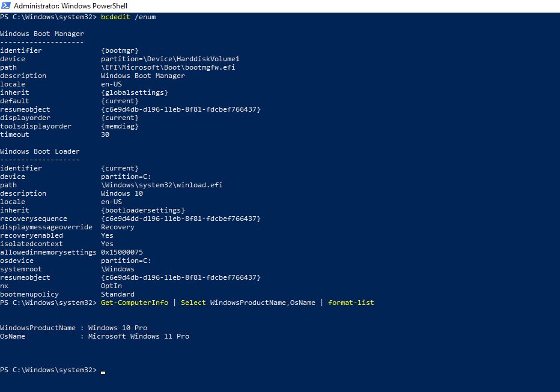
Task: Click the allowedinmemorysettings value 0x15000075
Action: point(122,252)
